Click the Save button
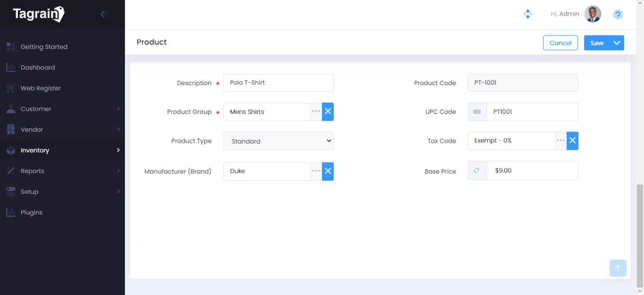 (597, 42)
